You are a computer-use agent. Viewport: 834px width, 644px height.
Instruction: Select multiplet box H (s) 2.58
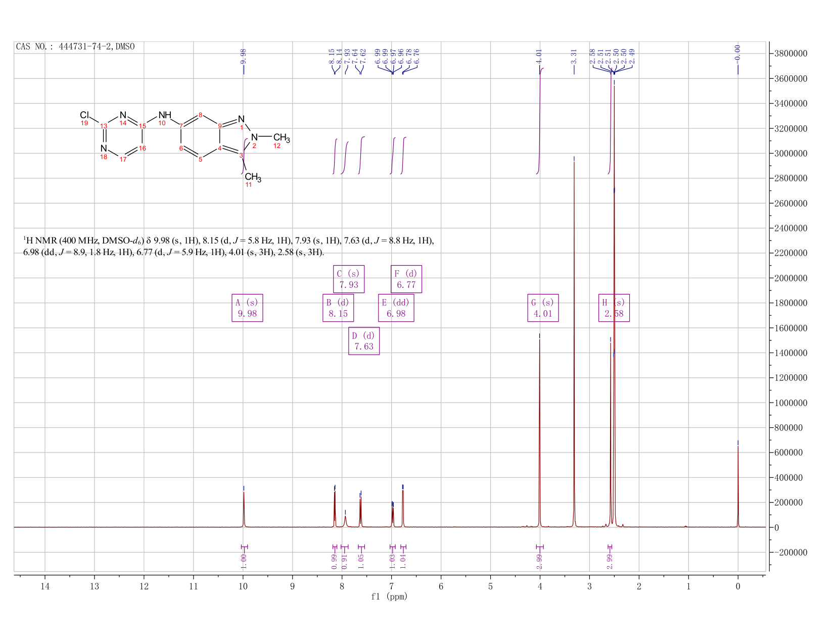click(x=614, y=308)
